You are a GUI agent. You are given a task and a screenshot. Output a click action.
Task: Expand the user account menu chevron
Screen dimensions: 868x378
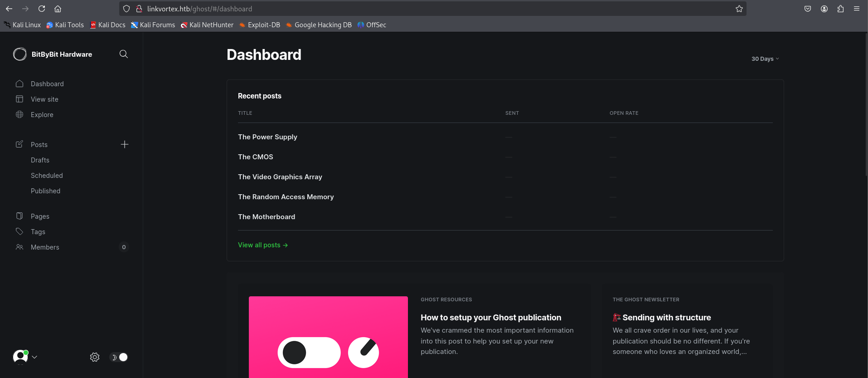[34, 357]
